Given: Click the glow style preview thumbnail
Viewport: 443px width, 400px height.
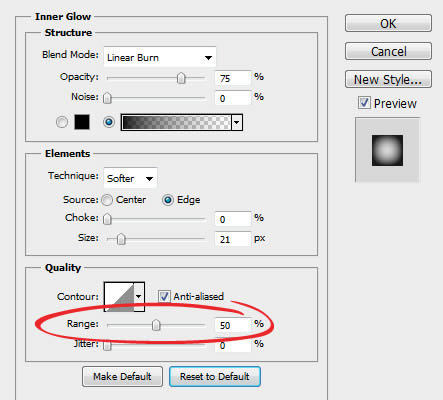Looking at the screenshot, I should tap(387, 150).
